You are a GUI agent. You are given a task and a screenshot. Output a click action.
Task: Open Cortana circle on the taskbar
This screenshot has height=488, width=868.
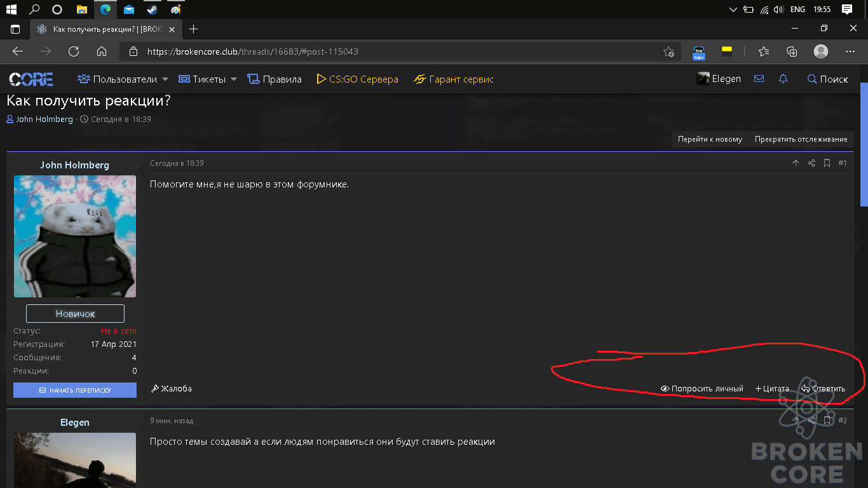(x=57, y=10)
